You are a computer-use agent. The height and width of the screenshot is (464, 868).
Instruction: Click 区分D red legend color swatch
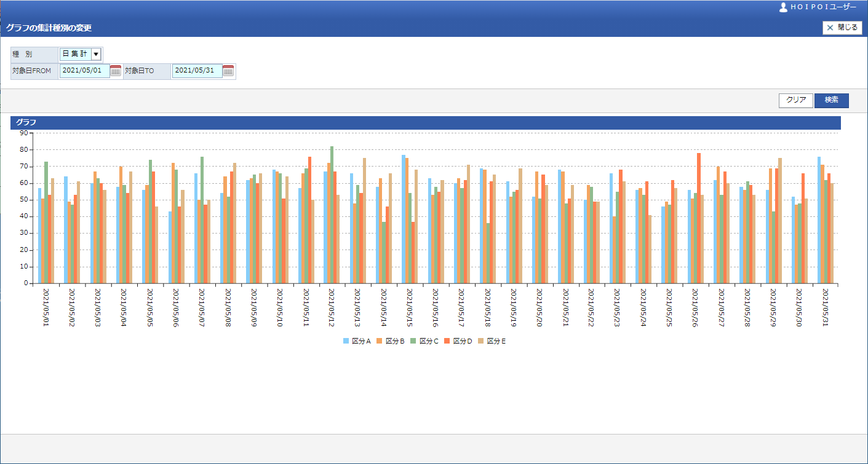tap(447, 341)
